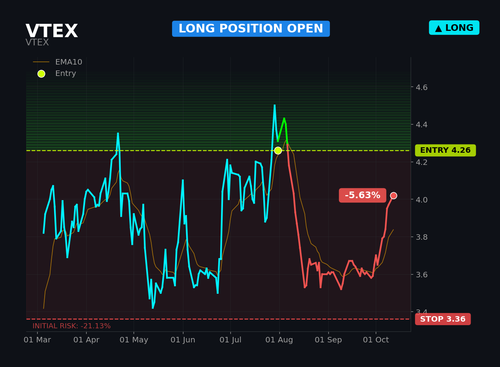Click the STOP 3.36 price tag
Image resolution: width=500 pixels, height=367 pixels.
coord(443,319)
